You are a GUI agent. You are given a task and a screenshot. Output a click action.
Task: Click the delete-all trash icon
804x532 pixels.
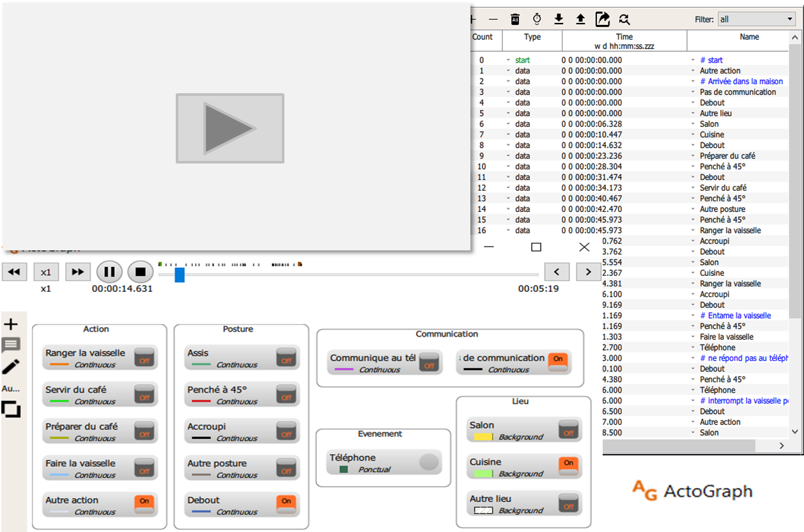pos(515,19)
